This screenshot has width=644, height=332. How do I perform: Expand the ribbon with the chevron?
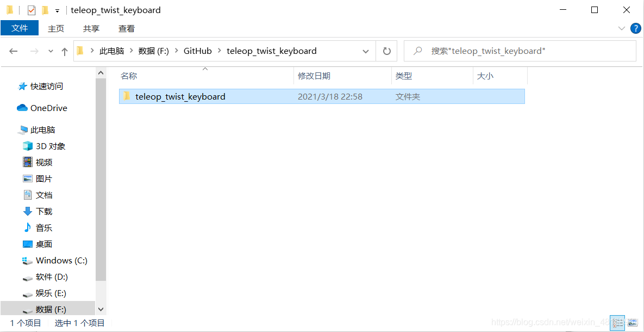621,28
